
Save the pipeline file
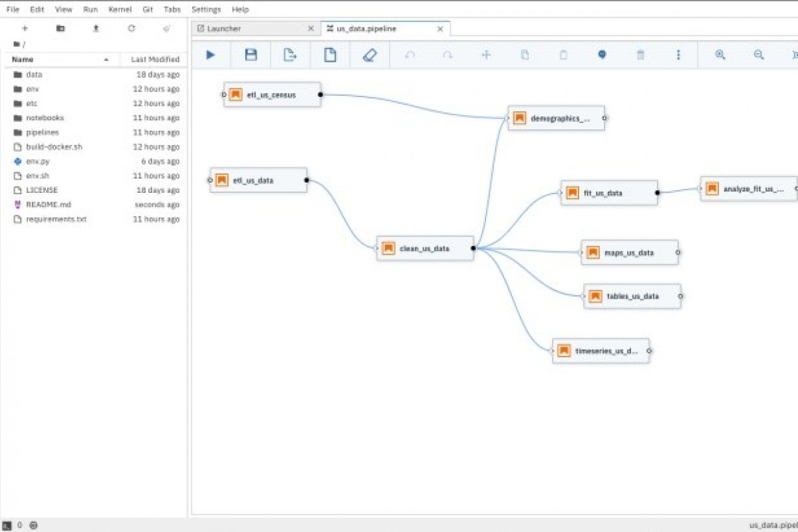click(x=251, y=55)
